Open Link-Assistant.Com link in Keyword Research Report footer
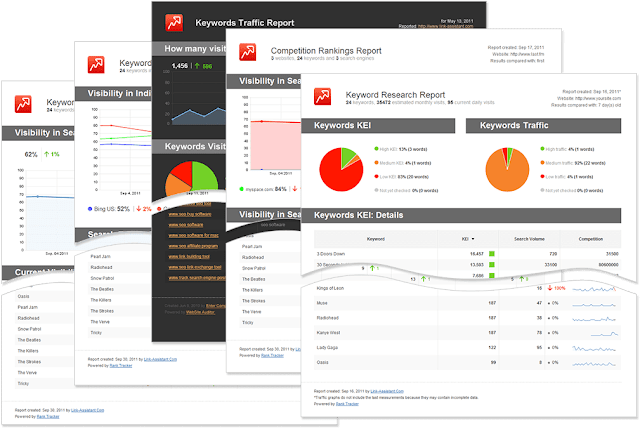The image size is (640, 429). [387, 391]
